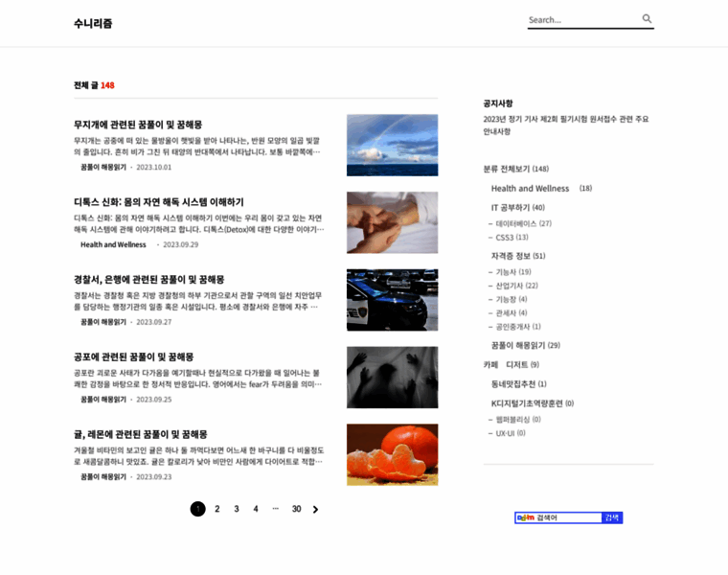728x575 pixels.
Task: Click the police car thumbnail
Action: coord(393,300)
